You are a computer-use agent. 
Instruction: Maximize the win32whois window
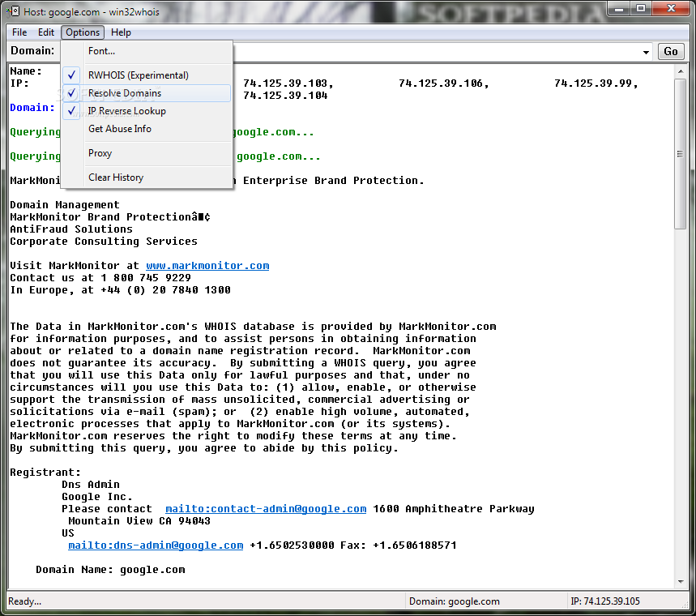click(641, 8)
